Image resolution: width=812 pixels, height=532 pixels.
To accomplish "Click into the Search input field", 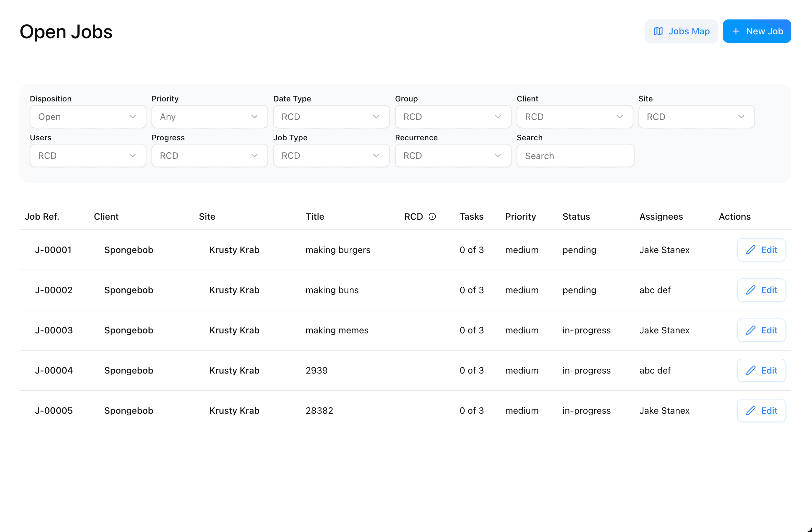I will pos(575,156).
